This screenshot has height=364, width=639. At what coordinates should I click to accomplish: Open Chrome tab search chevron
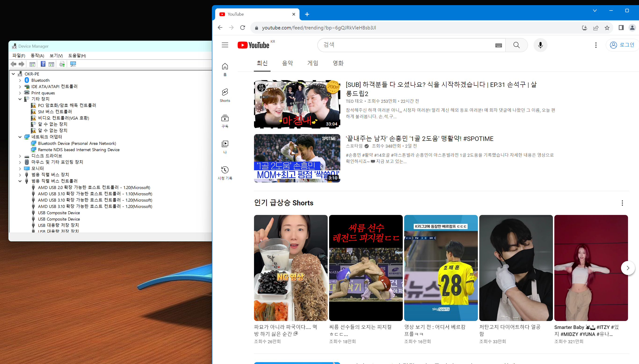(595, 11)
